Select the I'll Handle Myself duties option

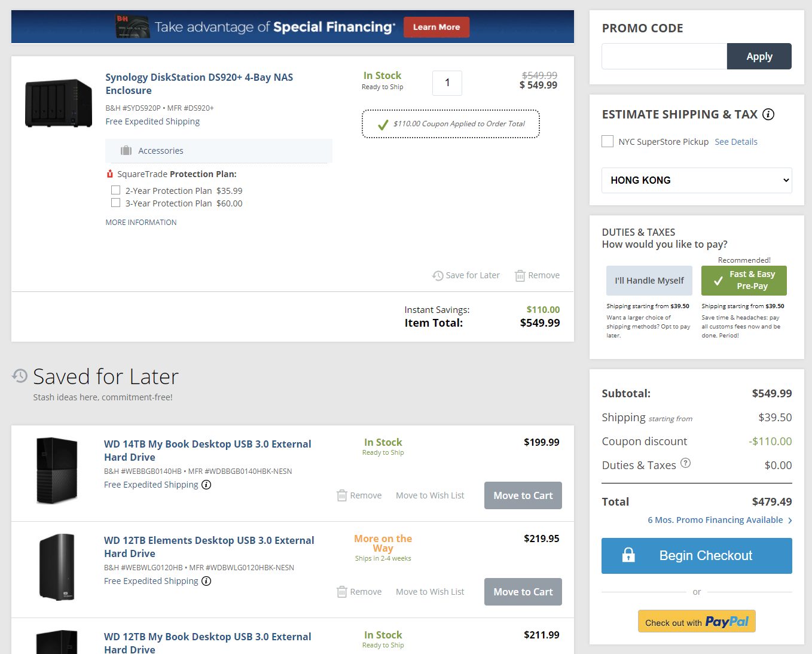[x=649, y=281]
